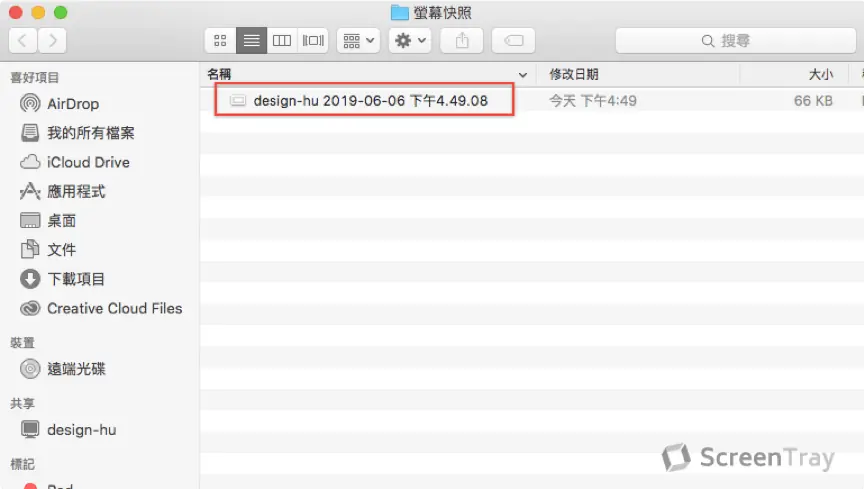The height and width of the screenshot is (489, 864).
Task: Click the 我的所有檔案 sidebar icon
Action: (30, 132)
